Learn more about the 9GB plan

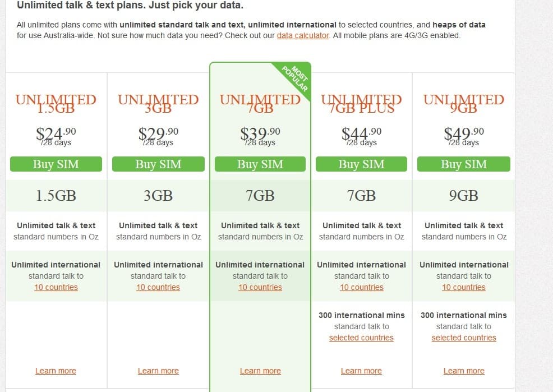tap(464, 371)
